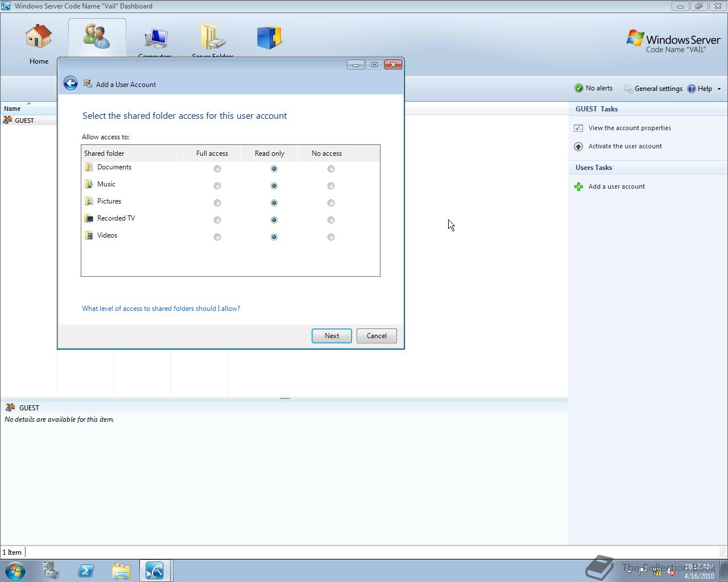
Task: Click the Videos folder icon
Action: tap(89, 235)
